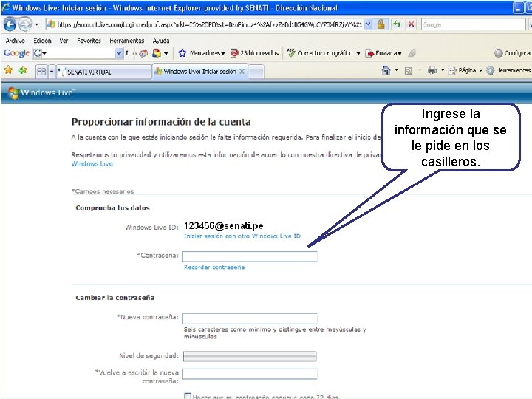Click the Windows Live logo in header
Viewport: 532px width, 399px height.
pos(41,92)
